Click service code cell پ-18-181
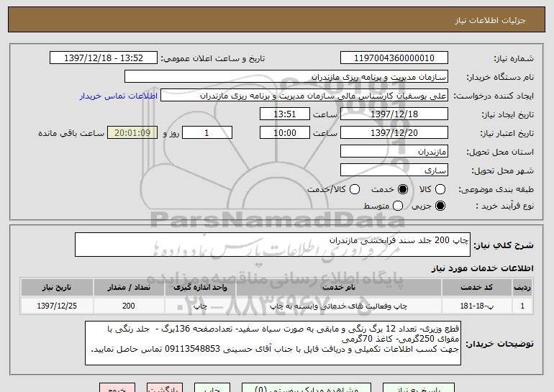 [476, 306]
